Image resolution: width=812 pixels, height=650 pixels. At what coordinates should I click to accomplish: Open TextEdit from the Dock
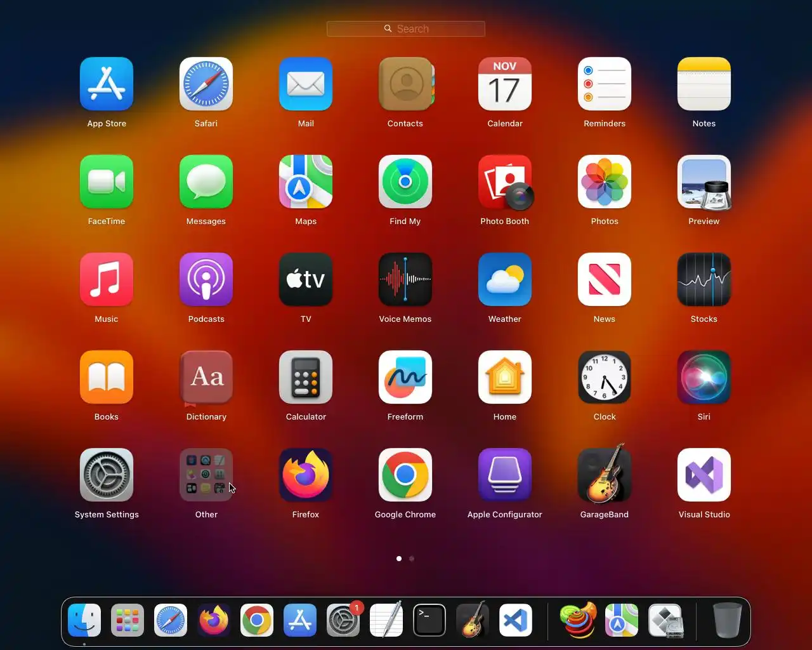click(386, 619)
